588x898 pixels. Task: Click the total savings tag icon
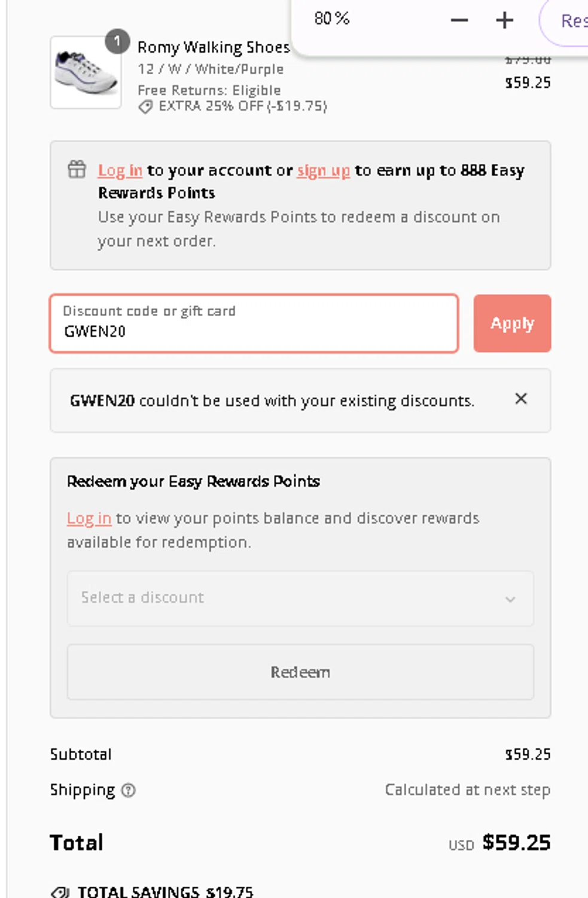(x=60, y=892)
